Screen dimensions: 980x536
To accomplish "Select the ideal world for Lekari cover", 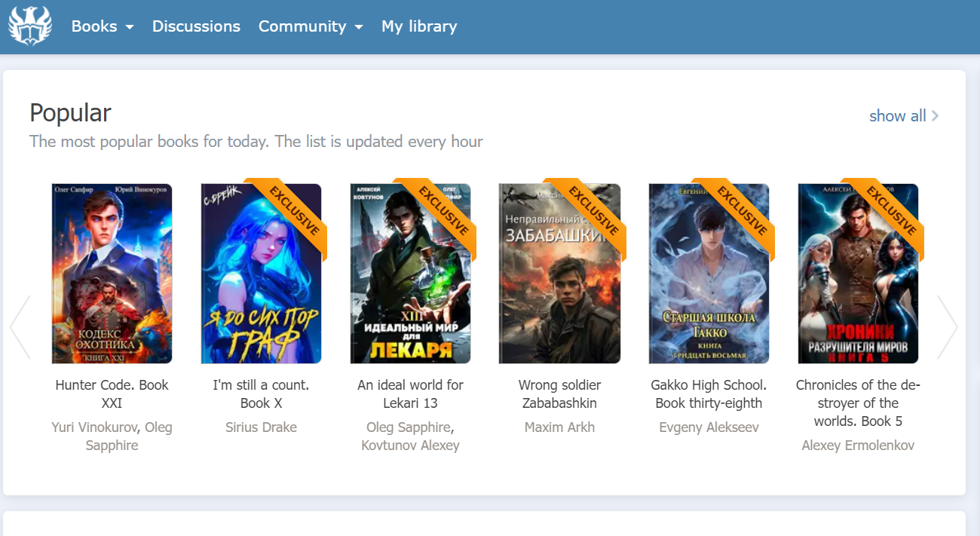I will [x=410, y=274].
